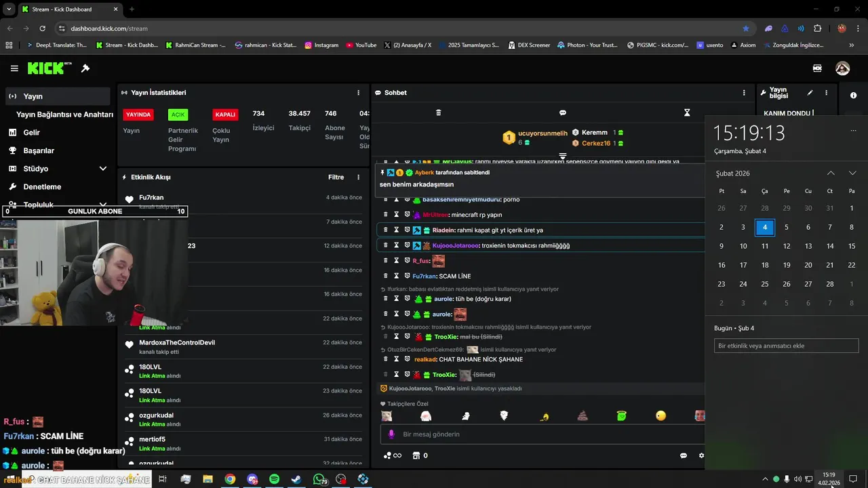868x488 pixels.
Task: Open Steam from the taskbar
Action: click(296, 479)
